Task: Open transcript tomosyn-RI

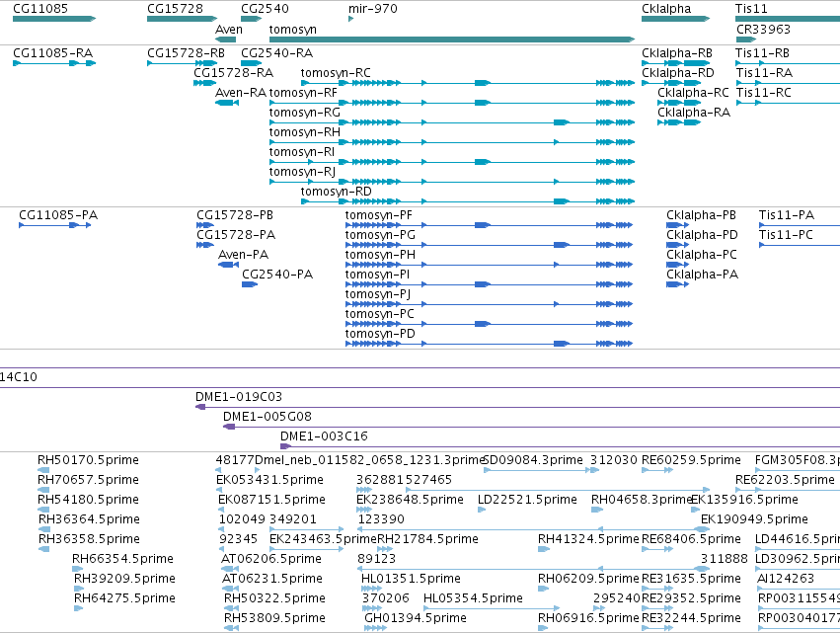Action: (x=302, y=152)
